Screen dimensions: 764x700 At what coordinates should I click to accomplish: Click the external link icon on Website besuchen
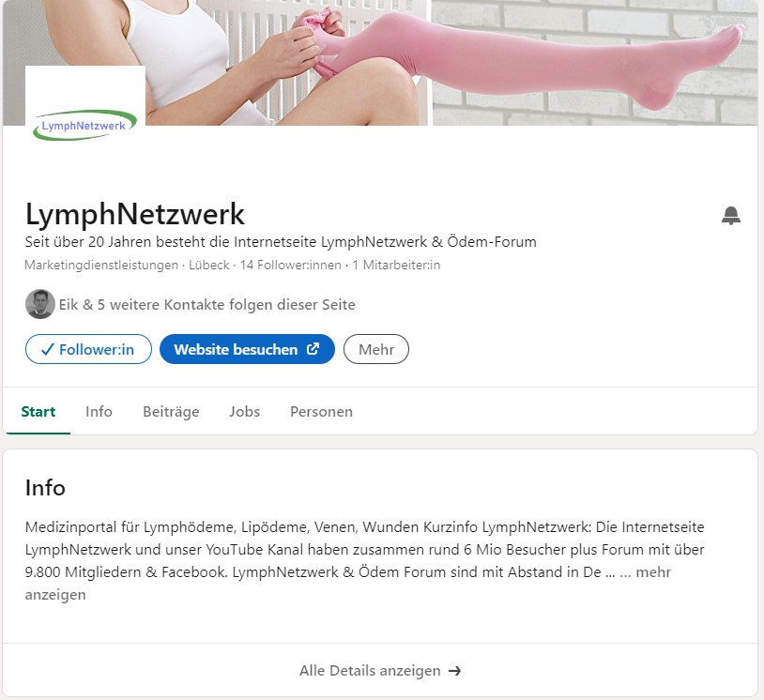[313, 349]
